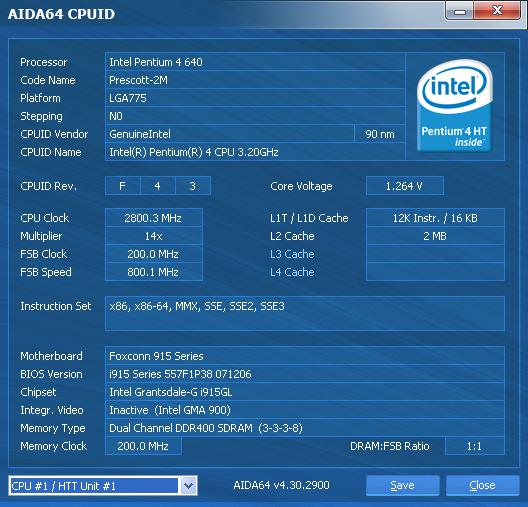Click the Instruction Set text box
This screenshot has width=528, height=507.
(x=305, y=313)
